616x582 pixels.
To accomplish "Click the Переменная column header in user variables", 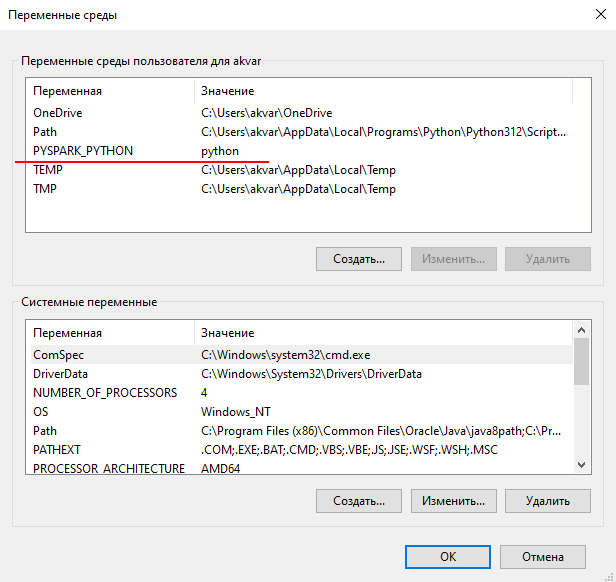I will click(112, 91).
